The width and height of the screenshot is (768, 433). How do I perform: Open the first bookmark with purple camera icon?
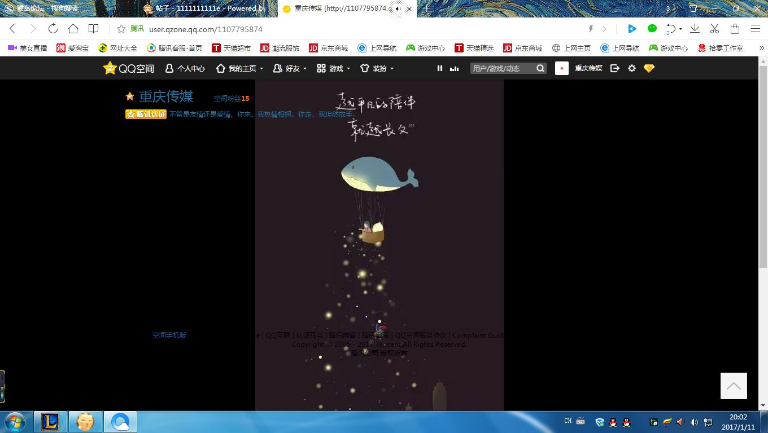click(x=27, y=48)
